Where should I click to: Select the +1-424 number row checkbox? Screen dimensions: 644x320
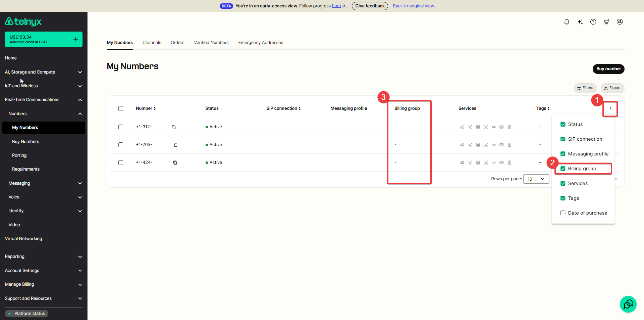[x=121, y=163]
